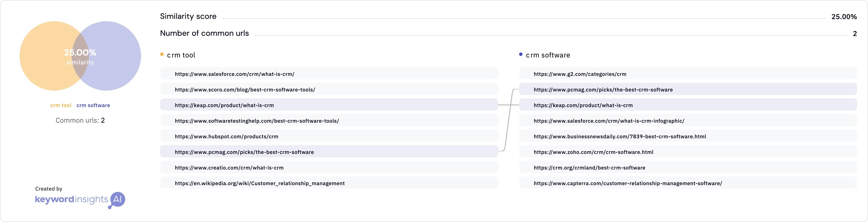The height and width of the screenshot is (222, 868).
Task: Open salesforce.com what-is-crm-infographic URL
Action: click(688, 121)
